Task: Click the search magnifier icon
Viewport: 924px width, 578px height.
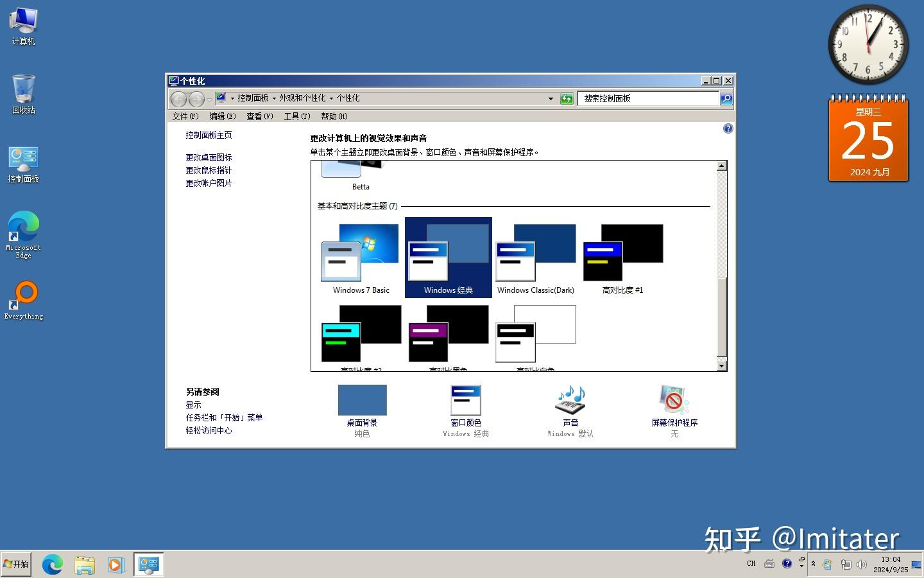Action: pyautogui.click(x=726, y=98)
